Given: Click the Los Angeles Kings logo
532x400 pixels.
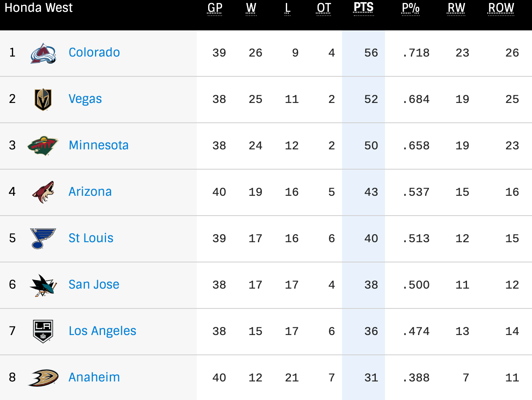Looking at the screenshot, I should coord(43,331).
